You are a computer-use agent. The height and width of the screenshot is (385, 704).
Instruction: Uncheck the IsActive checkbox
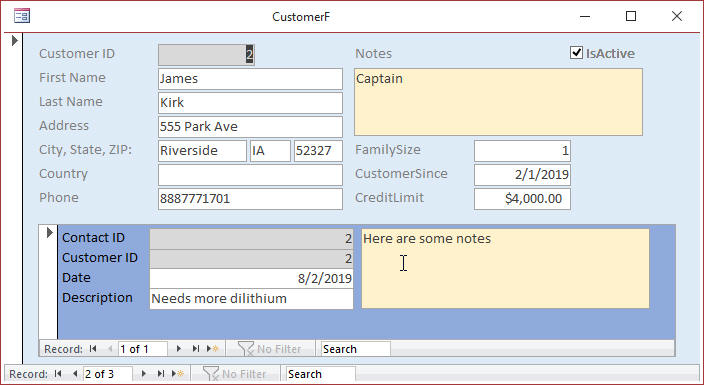[x=576, y=53]
